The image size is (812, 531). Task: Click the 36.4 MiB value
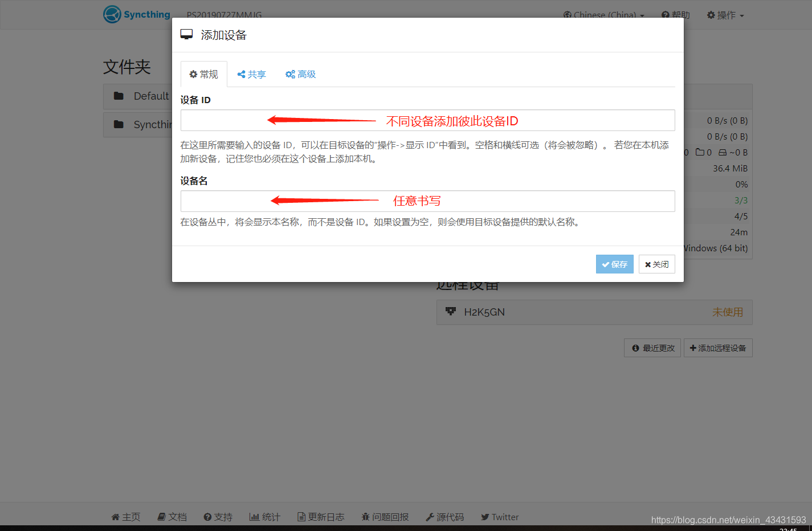(x=730, y=169)
